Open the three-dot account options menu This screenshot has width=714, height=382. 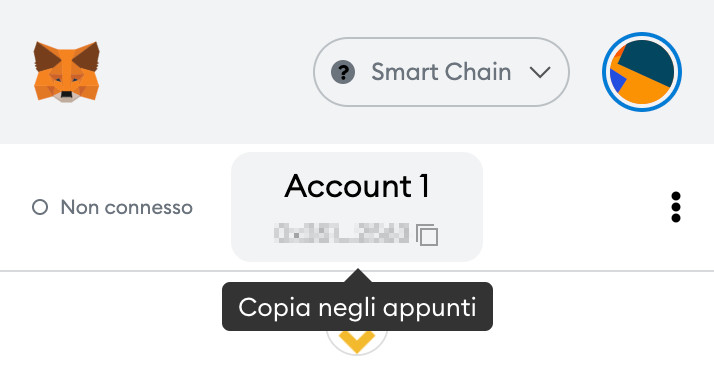pos(676,207)
